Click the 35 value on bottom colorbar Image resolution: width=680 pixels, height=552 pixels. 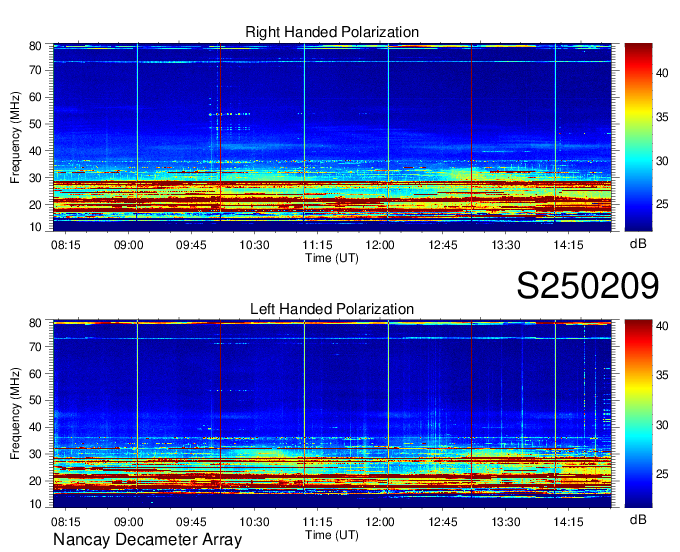coord(662,375)
